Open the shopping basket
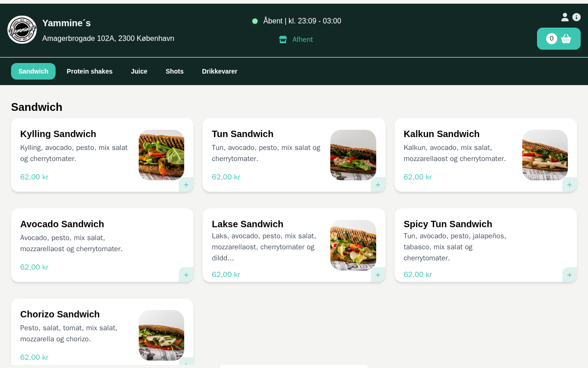The image size is (588, 368). click(559, 39)
